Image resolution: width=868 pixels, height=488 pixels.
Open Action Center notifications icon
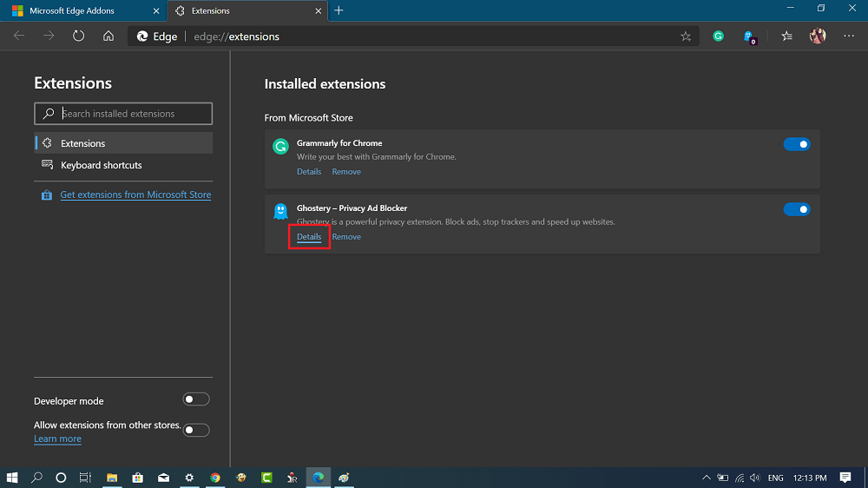pyautogui.click(x=845, y=478)
